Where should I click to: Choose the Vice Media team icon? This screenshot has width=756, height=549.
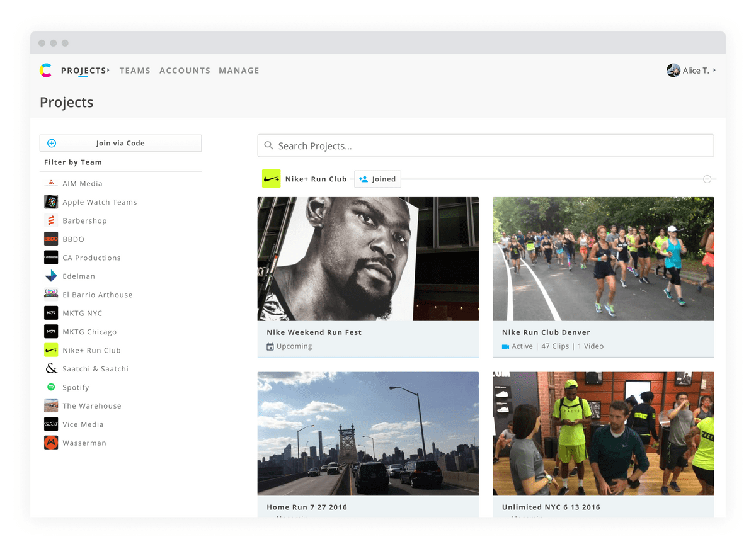(x=51, y=424)
